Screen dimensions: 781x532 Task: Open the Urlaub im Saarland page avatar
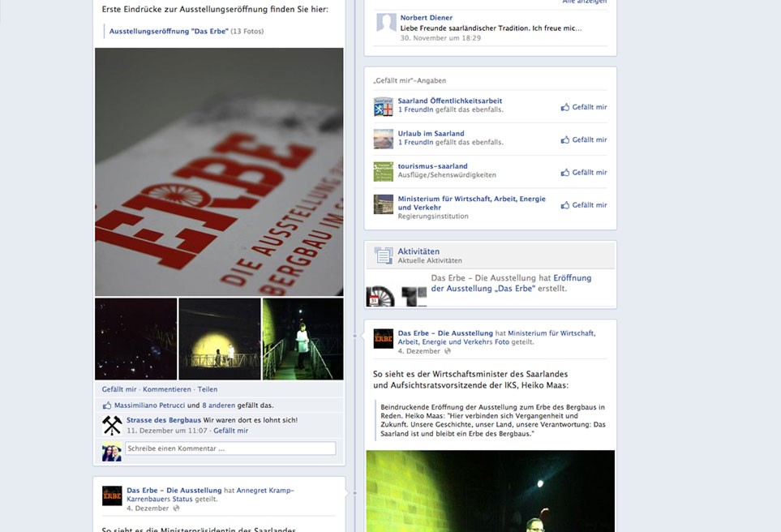[x=383, y=139]
